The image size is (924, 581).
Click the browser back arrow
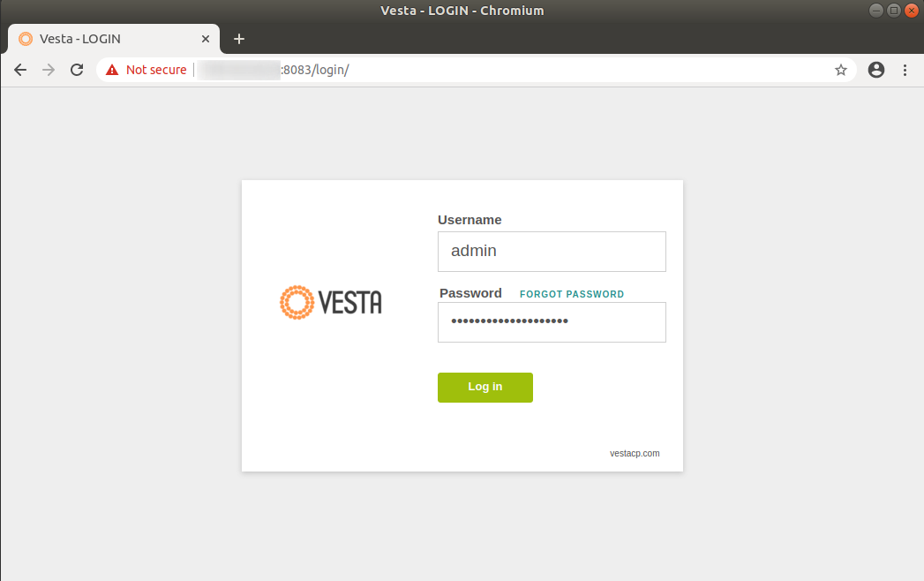(x=20, y=70)
